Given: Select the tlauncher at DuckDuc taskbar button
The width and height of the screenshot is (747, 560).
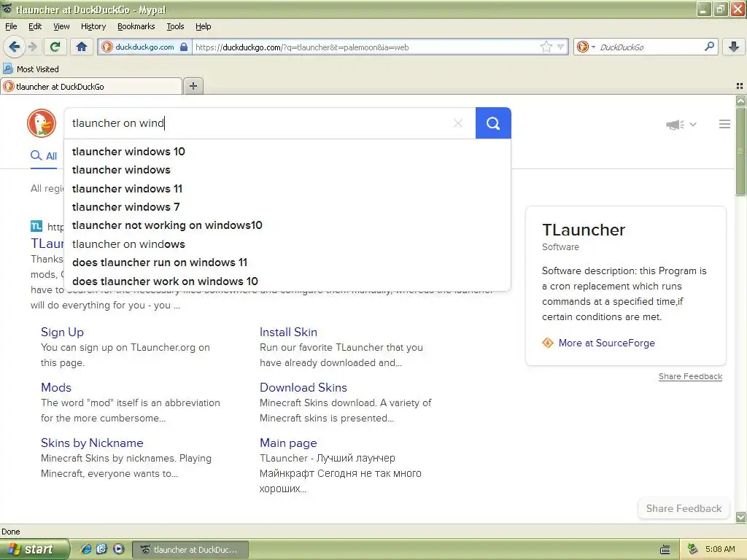Looking at the screenshot, I should [190, 550].
